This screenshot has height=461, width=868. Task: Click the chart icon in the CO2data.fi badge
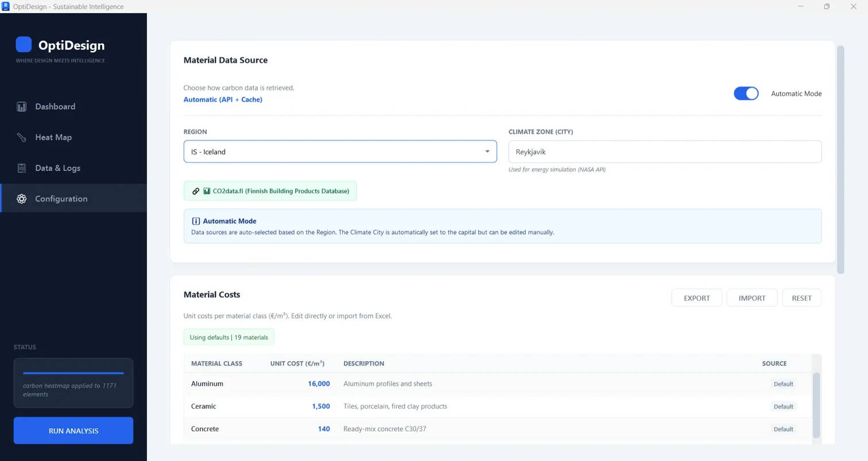point(207,191)
